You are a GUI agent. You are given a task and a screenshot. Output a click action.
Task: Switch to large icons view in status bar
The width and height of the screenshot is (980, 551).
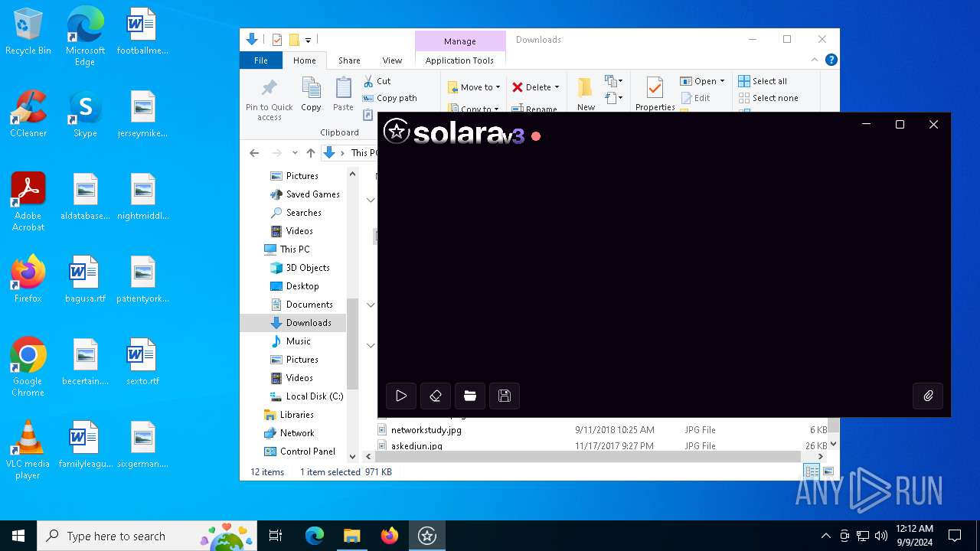pyautogui.click(x=828, y=472)
